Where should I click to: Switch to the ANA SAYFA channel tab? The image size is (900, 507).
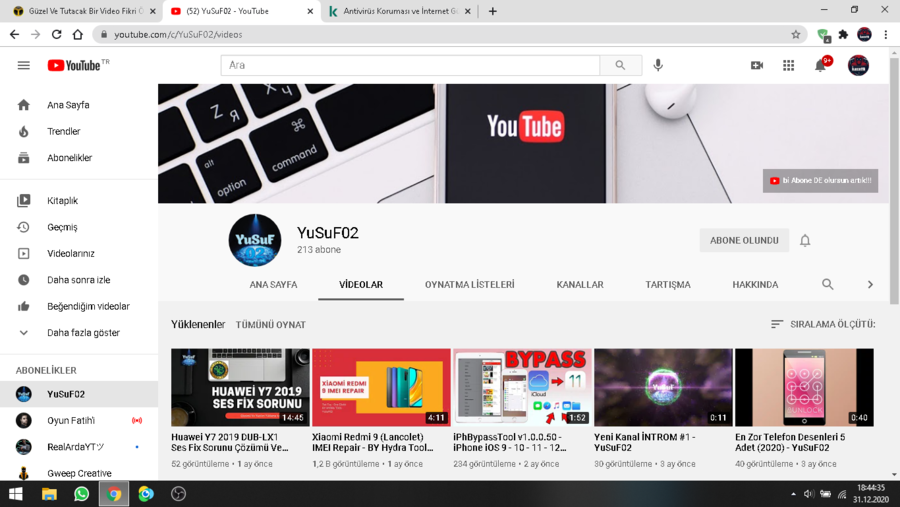pyautogui.click(x=273, y=285)
